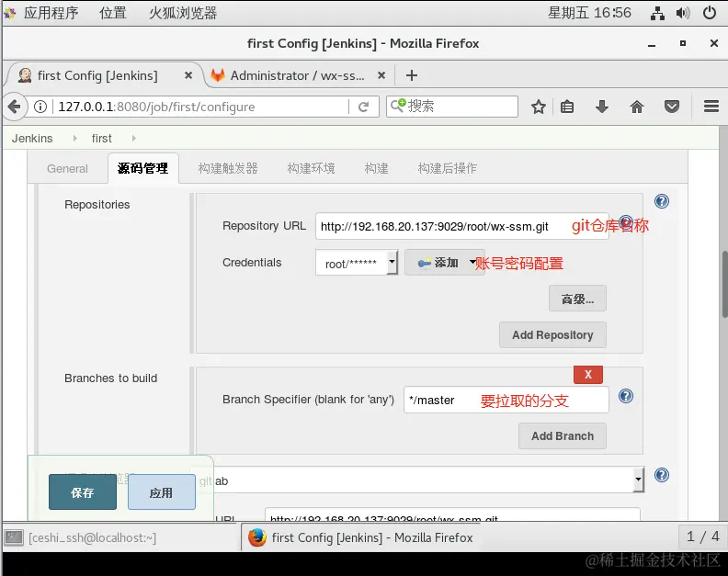This screenshot has height=576, width=728.
Task: Expand the breadcrumb arrow after Jenkins
Action: 74,139
